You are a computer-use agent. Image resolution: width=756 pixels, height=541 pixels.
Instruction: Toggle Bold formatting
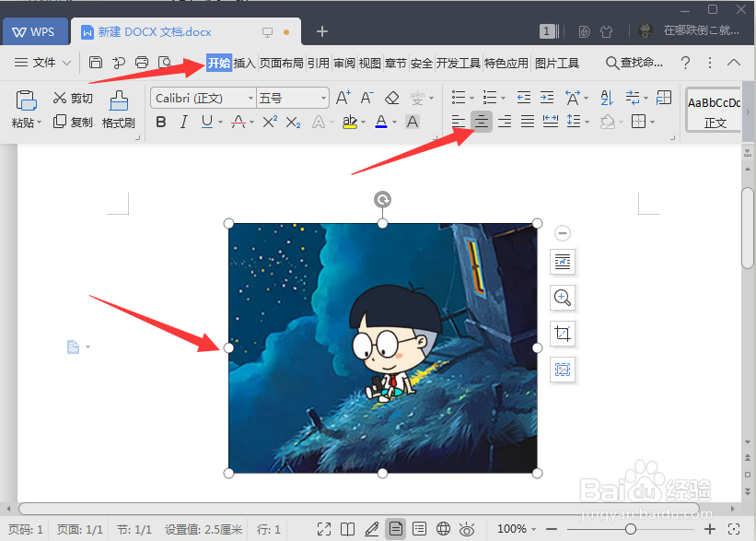click(x=161, y=122)
